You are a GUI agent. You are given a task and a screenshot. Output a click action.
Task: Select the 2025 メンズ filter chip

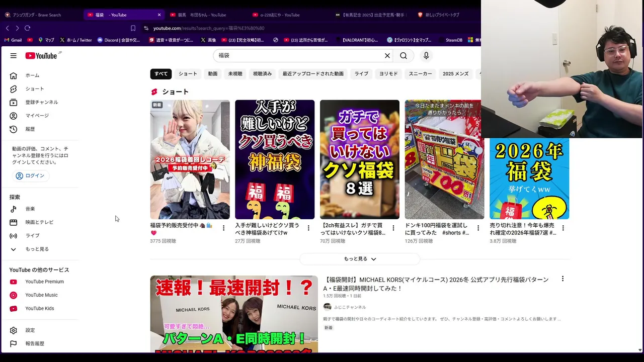(x=455, y=74)
